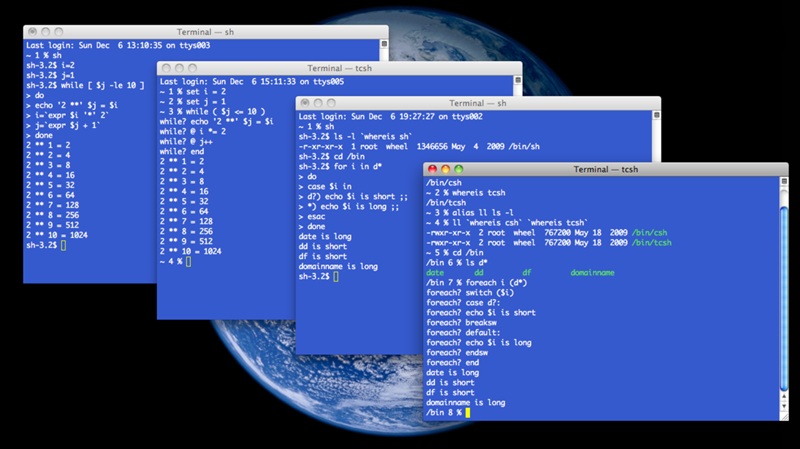
Task: Click the 'foreach? breaksw' line
Action: [461, 322]
